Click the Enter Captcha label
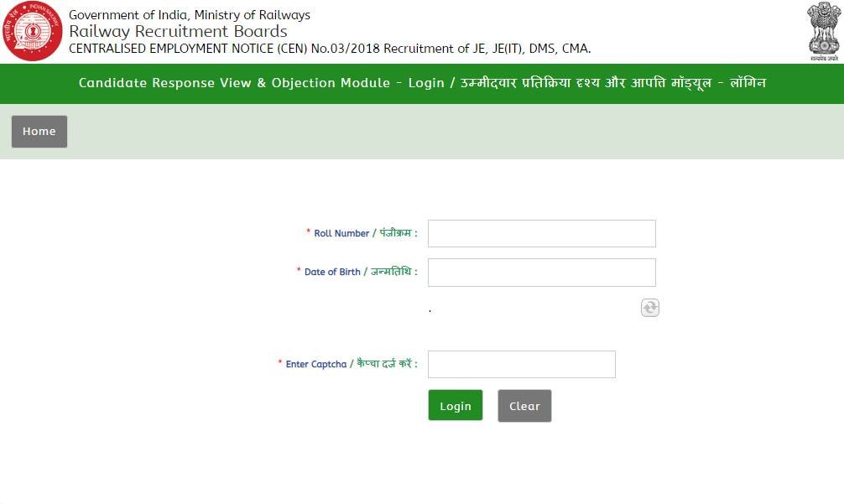 click(x=351, y=364)
